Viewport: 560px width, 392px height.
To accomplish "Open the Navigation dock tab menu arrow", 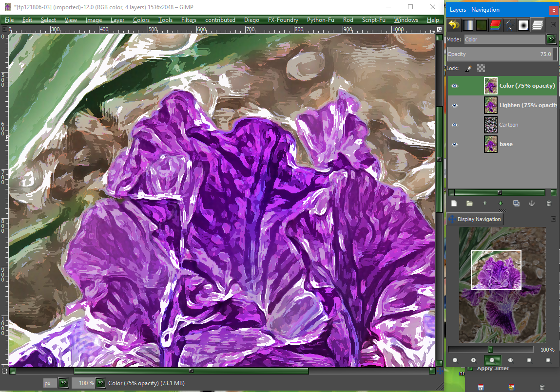I will coord(553,219).
